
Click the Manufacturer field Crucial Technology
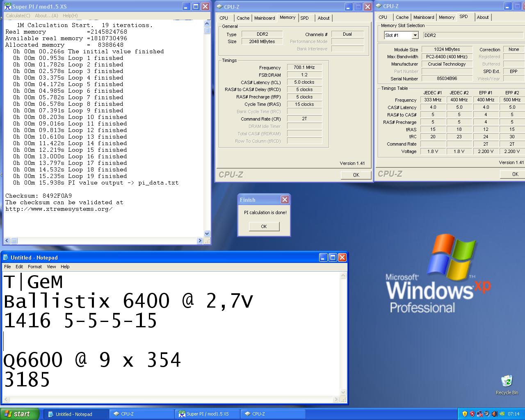[x=447, y=64]
